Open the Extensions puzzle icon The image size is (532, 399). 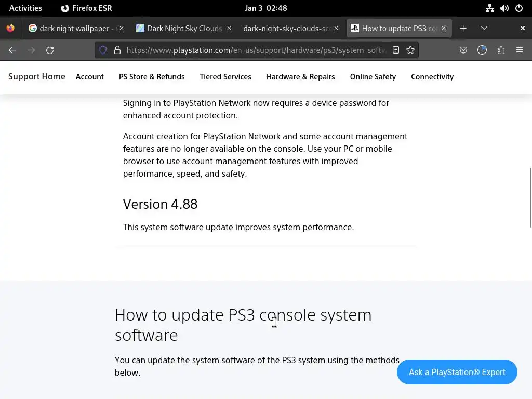[x=501, y=50]
